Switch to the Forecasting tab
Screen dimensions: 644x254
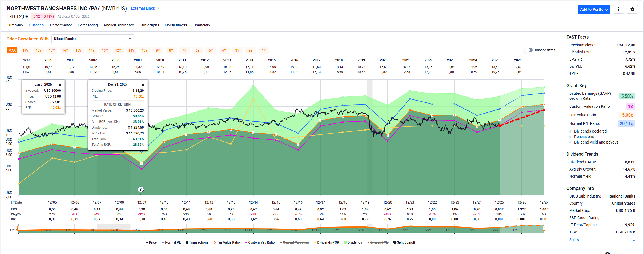(88, 25)
